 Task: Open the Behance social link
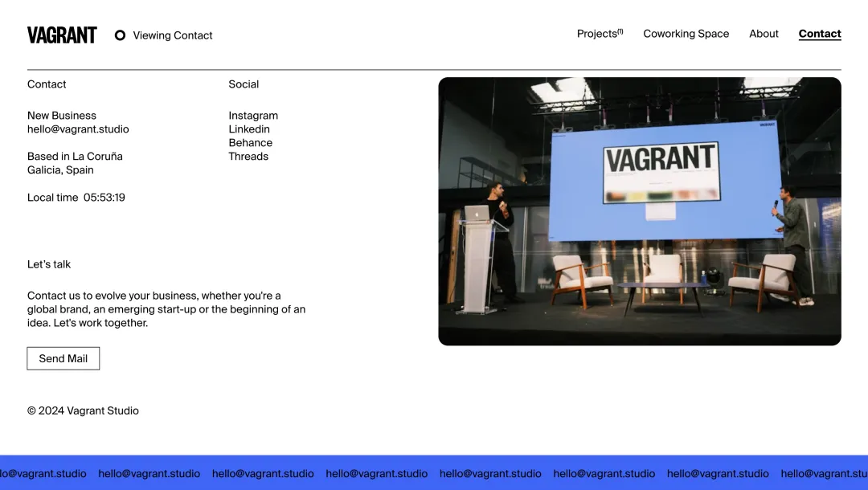click(x=250, y=142)
